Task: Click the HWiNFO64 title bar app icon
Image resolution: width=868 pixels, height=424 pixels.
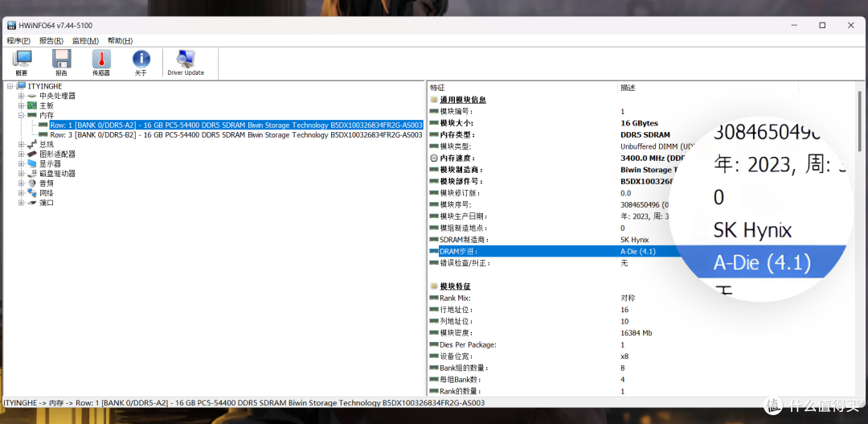Action: tap(11, 26)
